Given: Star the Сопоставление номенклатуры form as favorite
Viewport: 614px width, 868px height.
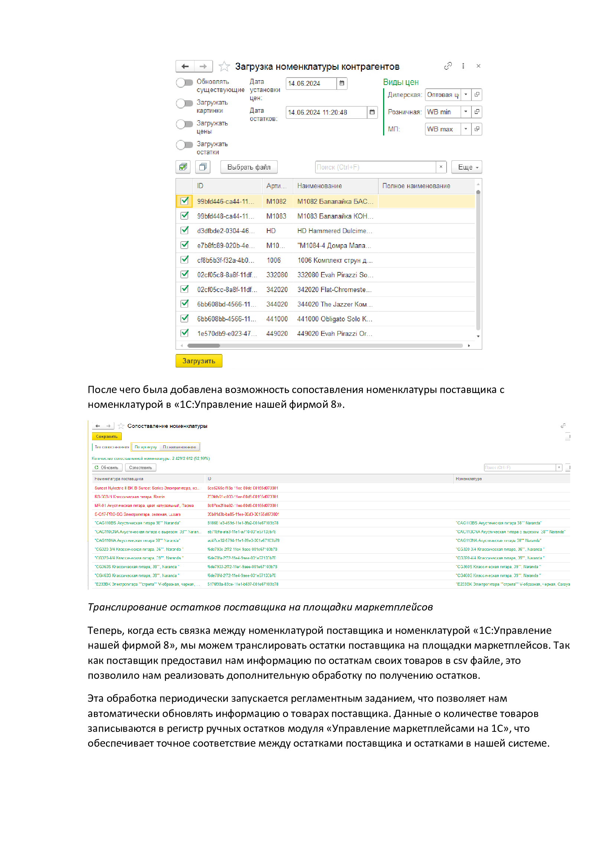Looking at the screenshot, I should click(x=121, y=426).
